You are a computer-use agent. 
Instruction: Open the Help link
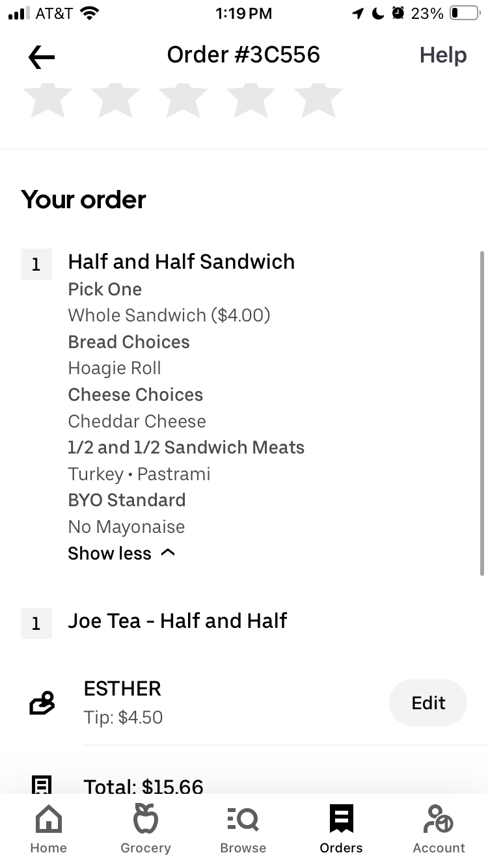click(x=443, y=55)
